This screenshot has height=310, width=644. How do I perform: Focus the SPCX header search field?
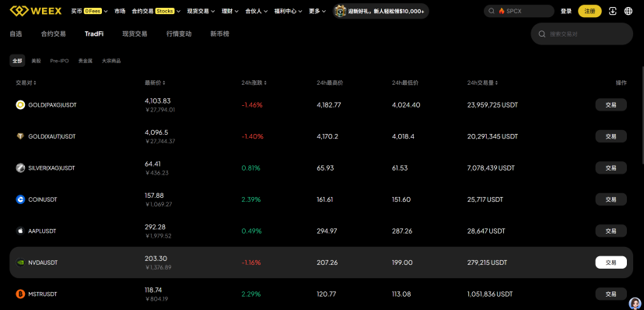tap(519, 11)
